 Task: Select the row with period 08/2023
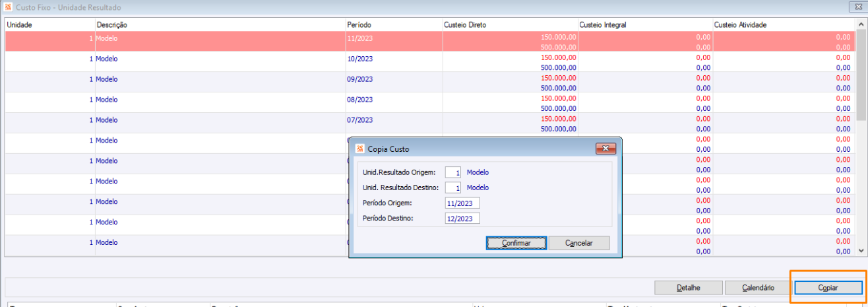[430, 103]
